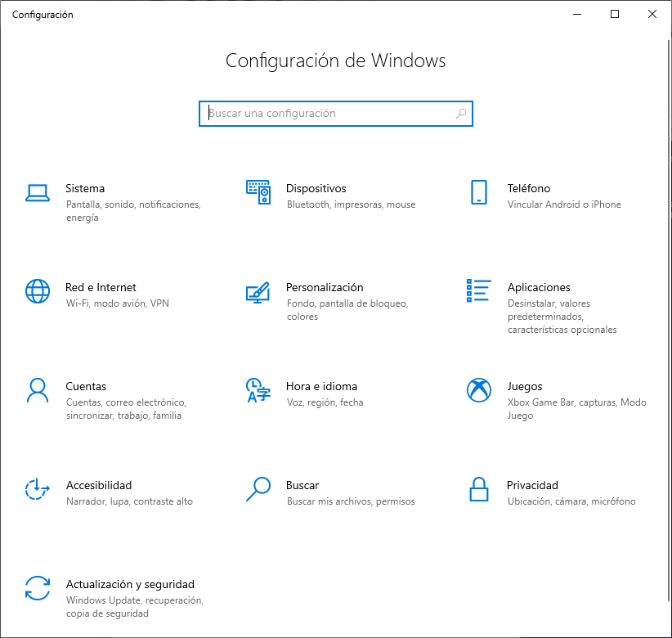
Task: Click 'Ubicación, cámara, micrófono' text
Action: [571, 502]
